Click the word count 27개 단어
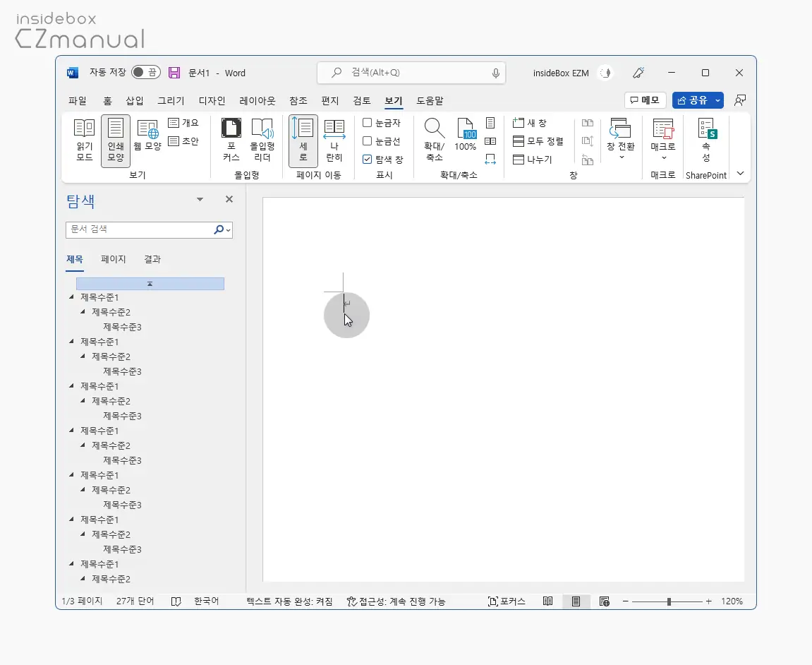Image resolution: width=812 pixels, height=665 pixels. point(135,601)
